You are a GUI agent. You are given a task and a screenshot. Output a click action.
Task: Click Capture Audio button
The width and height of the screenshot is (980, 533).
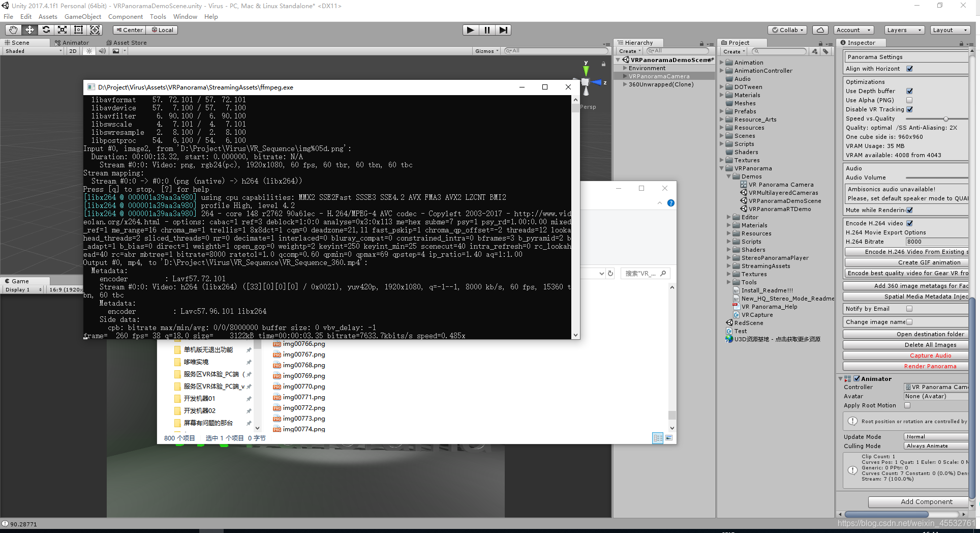[906, 356]
